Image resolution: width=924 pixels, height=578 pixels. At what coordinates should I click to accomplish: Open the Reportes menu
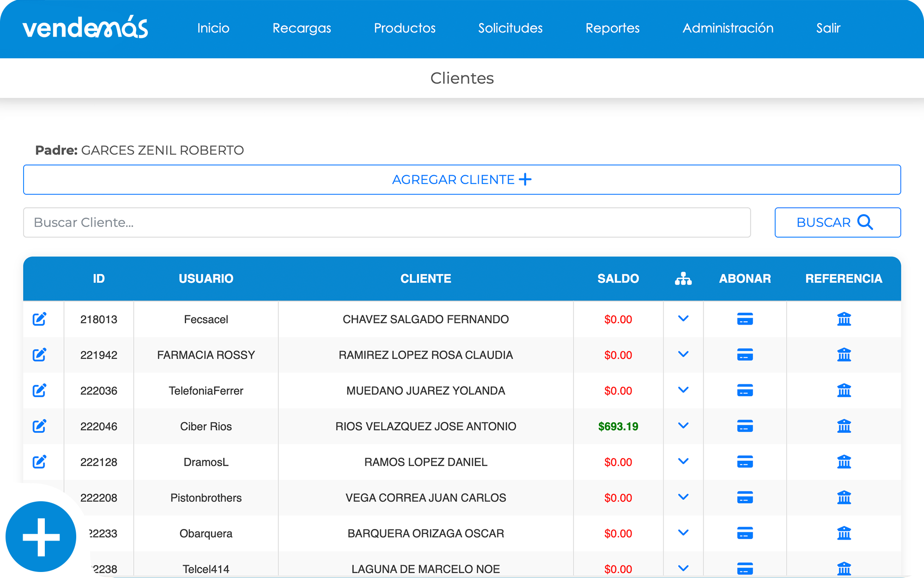(x=612, y=28)
